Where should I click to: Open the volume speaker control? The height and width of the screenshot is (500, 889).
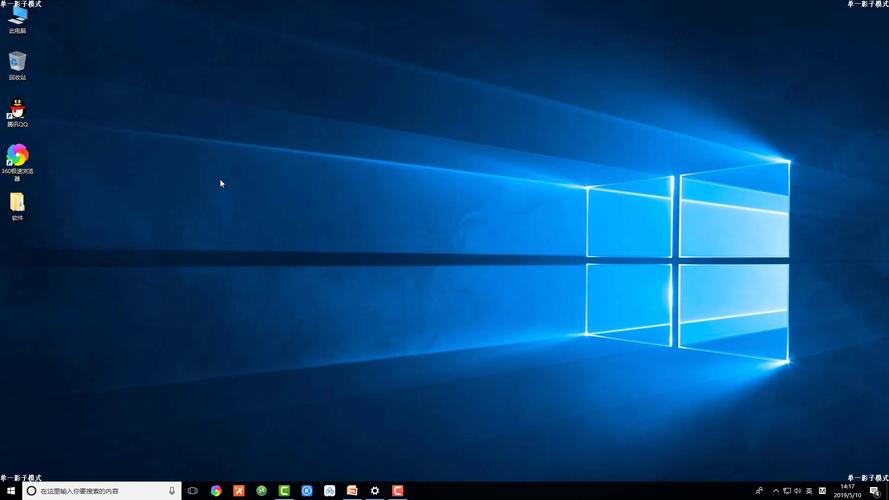tap(798, 491)
